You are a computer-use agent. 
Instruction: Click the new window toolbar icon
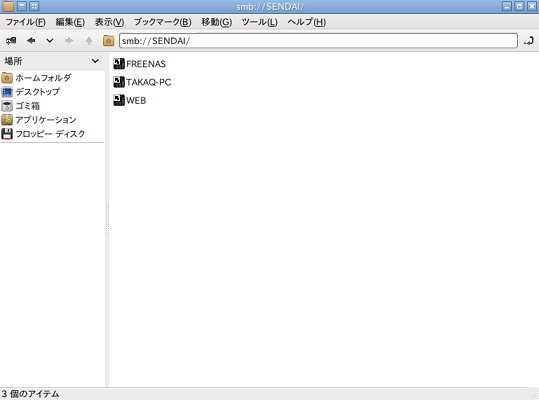pos(11,41)
